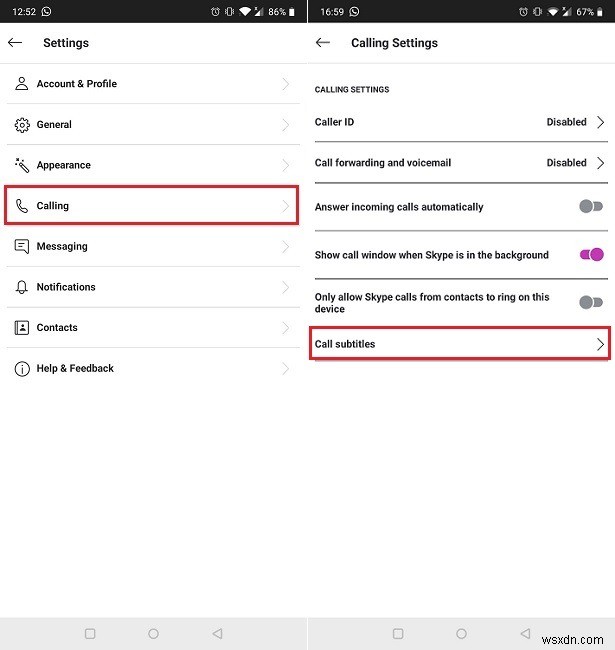Tap the Help & Feedback info icon
This screenshot has height=650, width=615.
pyautogui.click(x=22, y=369)
